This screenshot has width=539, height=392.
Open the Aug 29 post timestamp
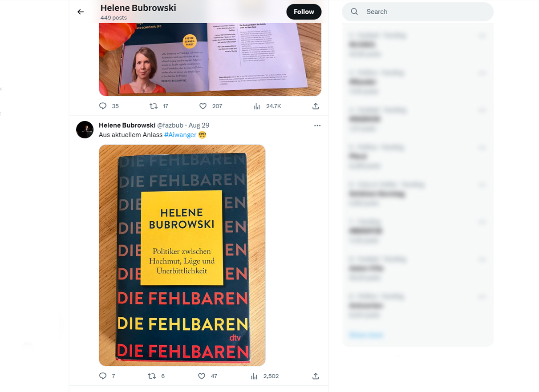tap(199, 125)
